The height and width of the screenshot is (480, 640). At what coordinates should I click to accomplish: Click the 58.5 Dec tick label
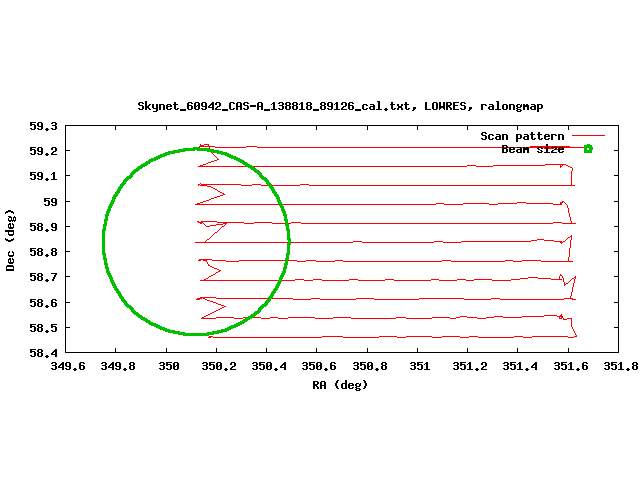click(x=43, y=328)
